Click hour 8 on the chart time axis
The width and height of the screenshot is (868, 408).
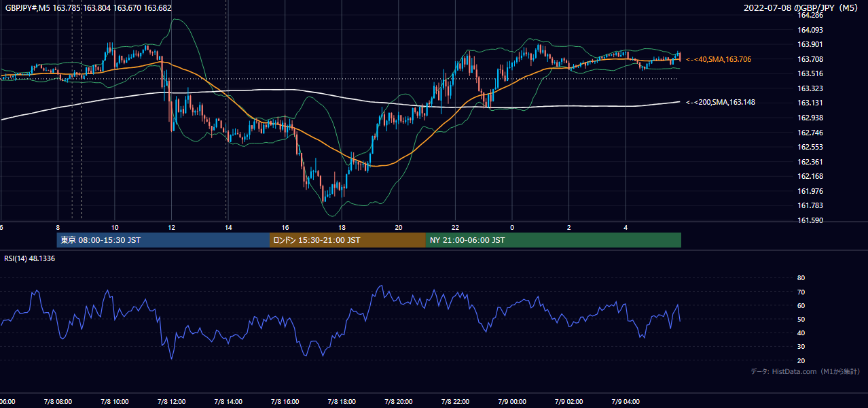(58, 227)
